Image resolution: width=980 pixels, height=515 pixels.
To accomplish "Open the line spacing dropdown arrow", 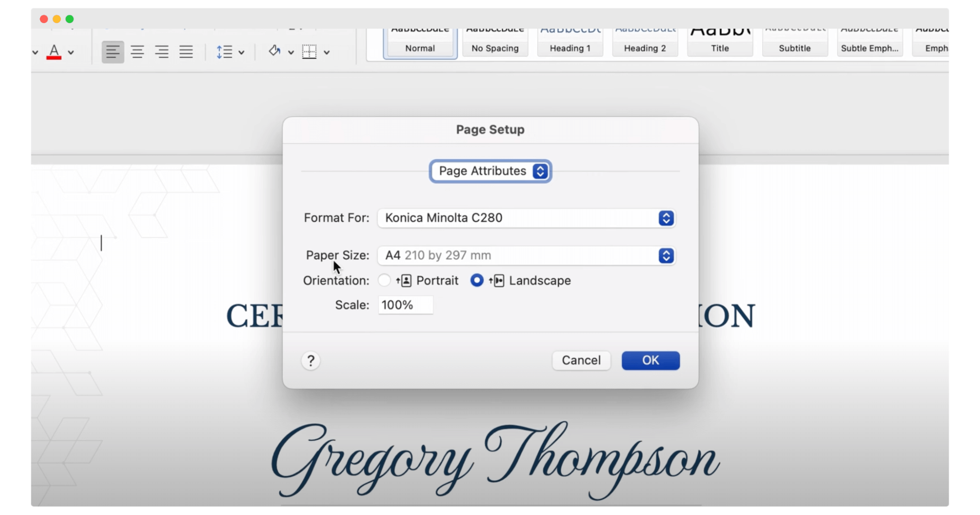I will (241, 52).
